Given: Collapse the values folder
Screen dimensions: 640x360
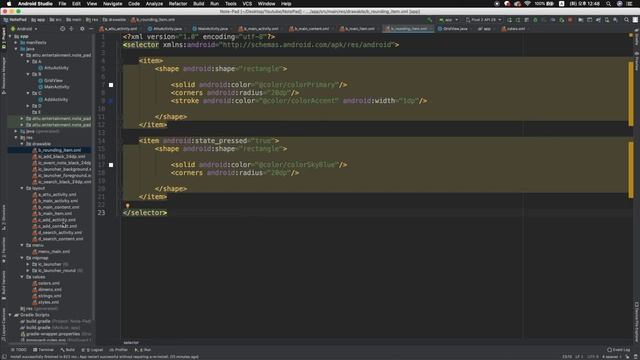Looking at the screenshot, I should point(22,277).
